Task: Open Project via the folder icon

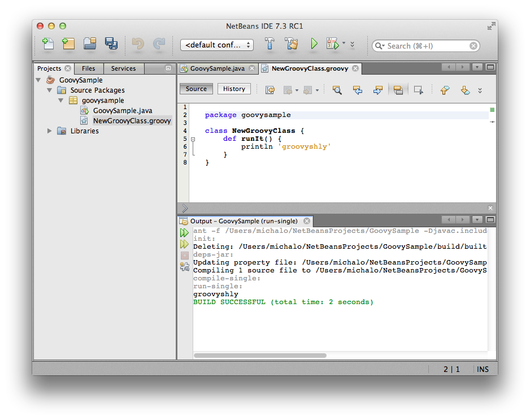Action: pyautogui.click(x=90, y=44)
